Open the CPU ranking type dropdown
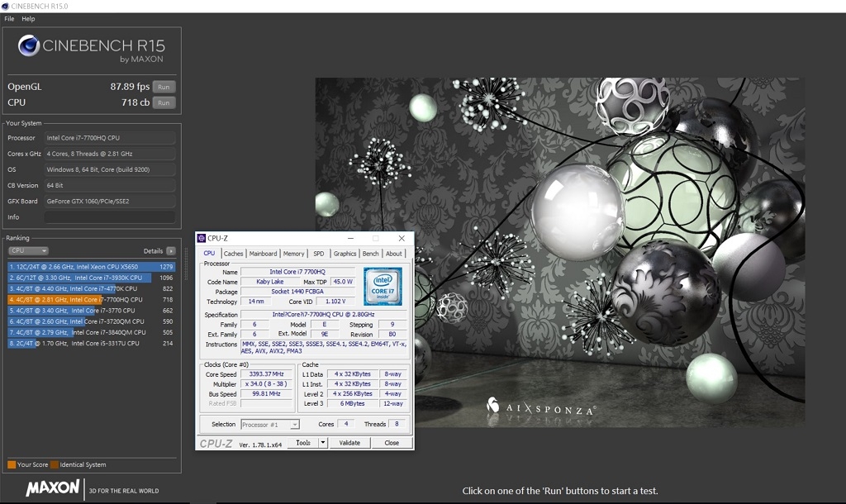The height and width of the screenshot is (504, 846). [x=29, y=251]
